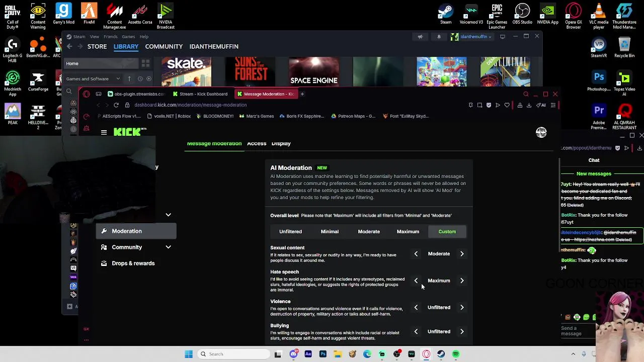Switch to obs-plugin.streamlabs browser tab
This screenshot has width=644, height=362.
coord(136,94)
